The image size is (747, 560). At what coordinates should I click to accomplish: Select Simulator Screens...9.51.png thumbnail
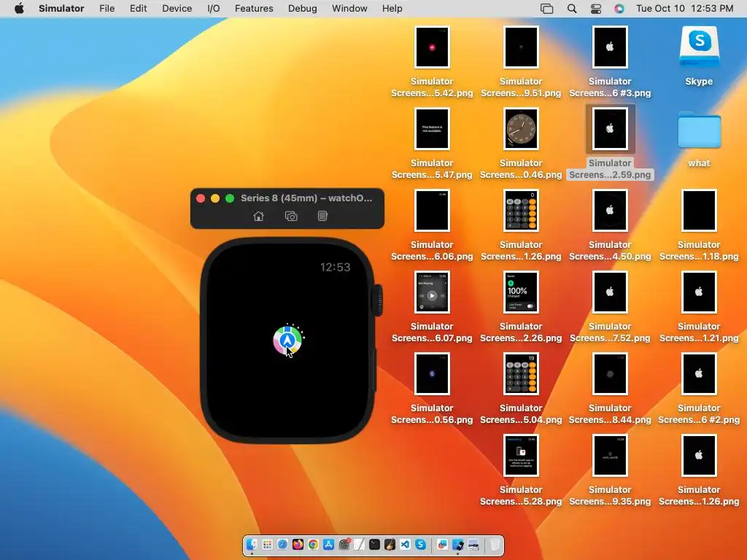(x=521, y=47)
